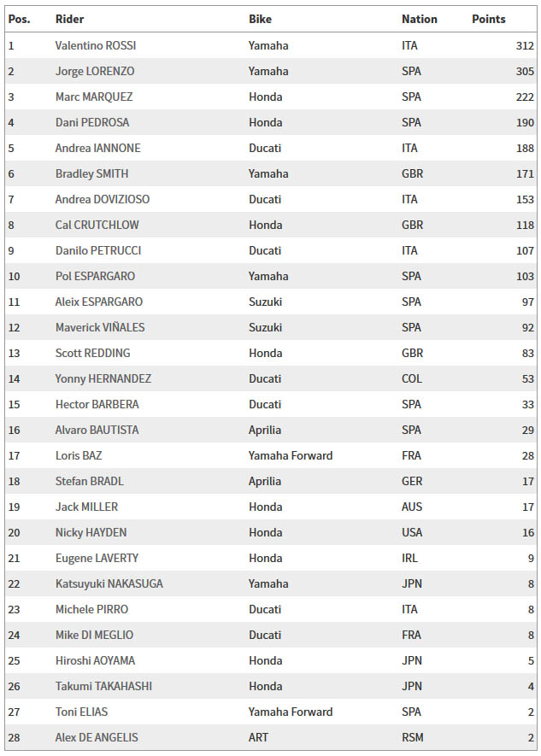Click the Points column header

coord(489,20)
